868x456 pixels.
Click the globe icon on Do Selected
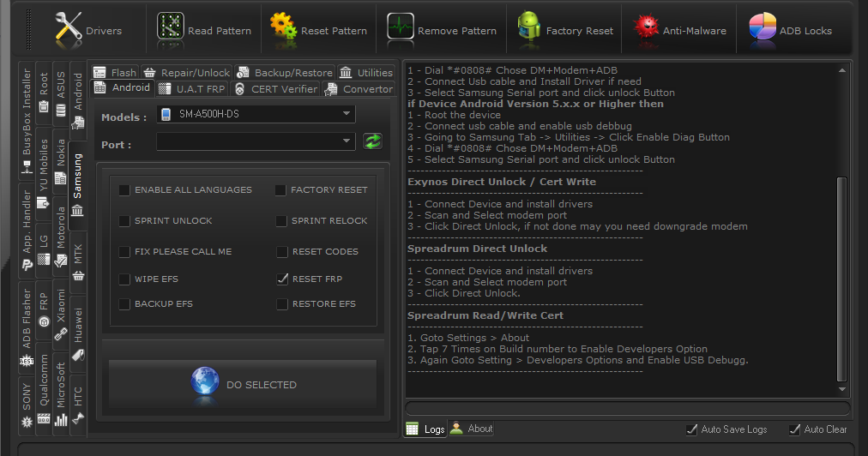205,381
